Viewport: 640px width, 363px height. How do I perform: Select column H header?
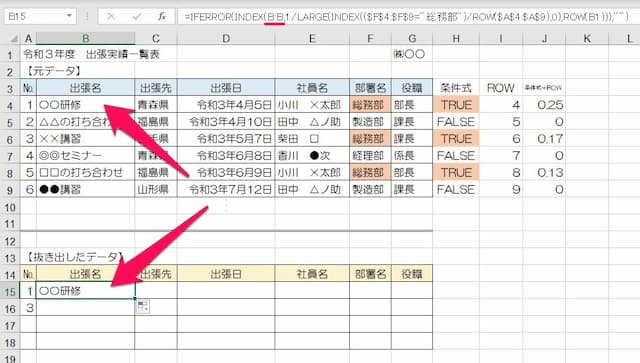[456, 39]
